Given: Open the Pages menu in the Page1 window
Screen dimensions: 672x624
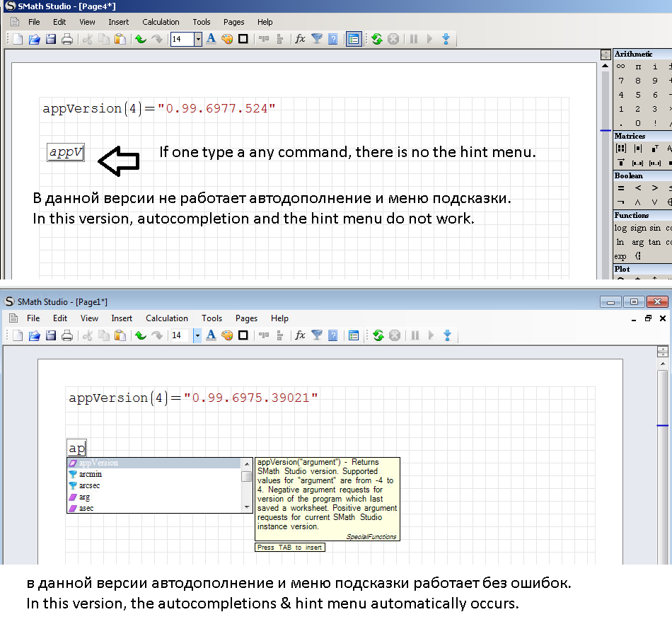Looking at the screenshot, I should pyautogui.click(x=246, y=318).
